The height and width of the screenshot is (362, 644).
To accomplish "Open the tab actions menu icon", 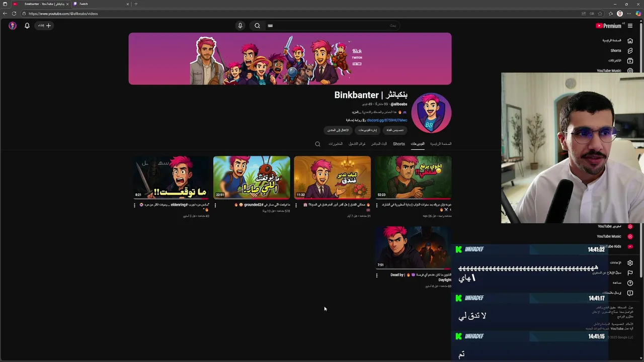I will click(5, 4).
